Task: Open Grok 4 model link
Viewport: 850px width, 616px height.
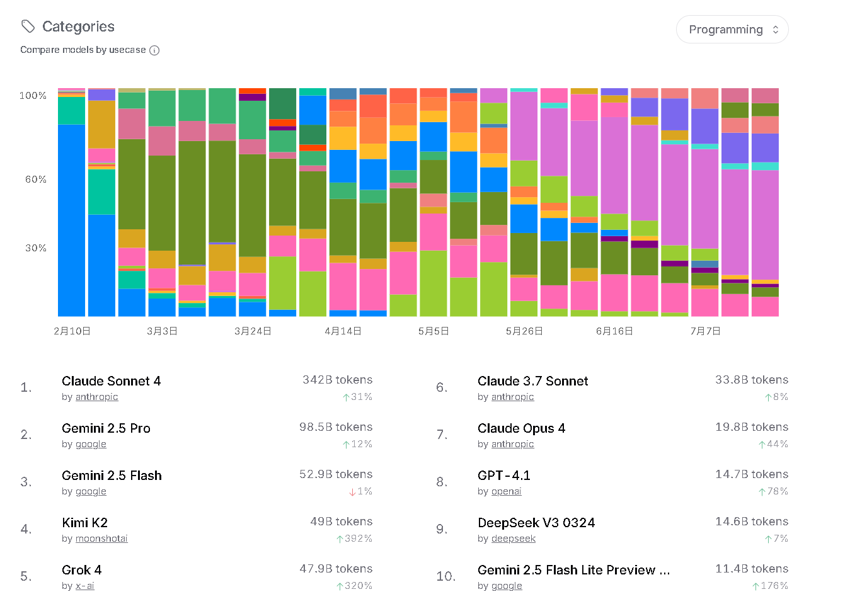Action: pyautogui.click(x=81, y=570)
